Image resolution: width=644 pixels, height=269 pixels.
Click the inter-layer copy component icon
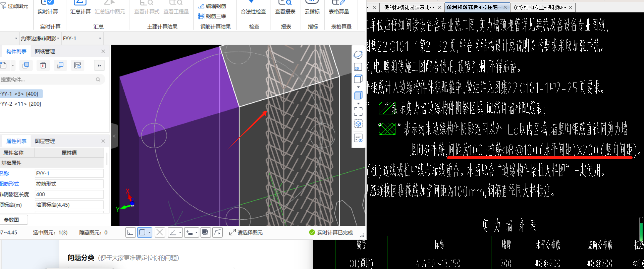[x=60, y=65]
